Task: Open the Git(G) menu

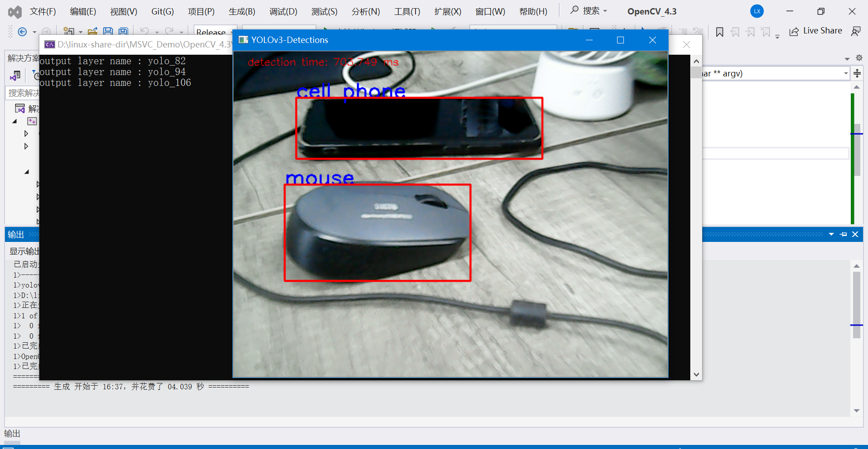Action: click(162, 11)
